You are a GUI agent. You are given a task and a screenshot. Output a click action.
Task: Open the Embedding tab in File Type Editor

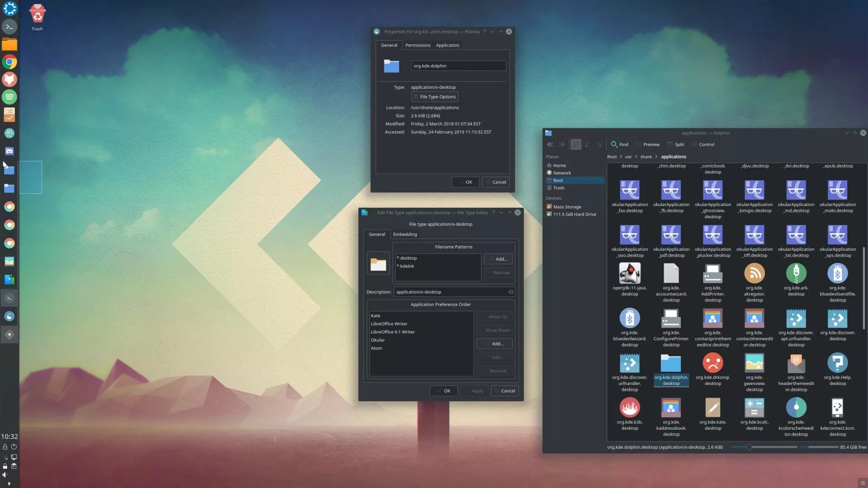coord(405,235)
